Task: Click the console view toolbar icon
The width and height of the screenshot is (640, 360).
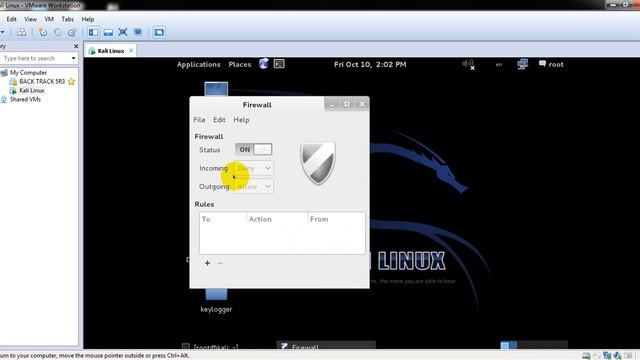Action: point(159,32)
